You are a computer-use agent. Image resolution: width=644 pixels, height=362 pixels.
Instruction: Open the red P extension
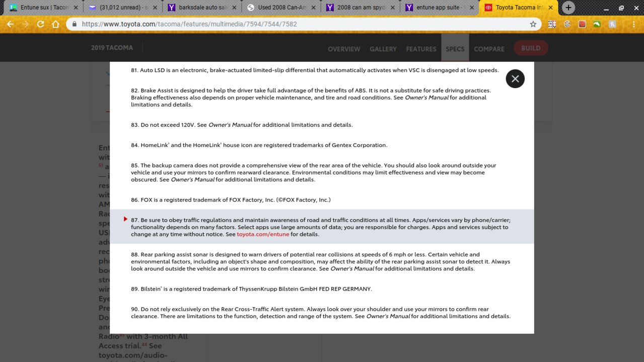pos(582,24)
